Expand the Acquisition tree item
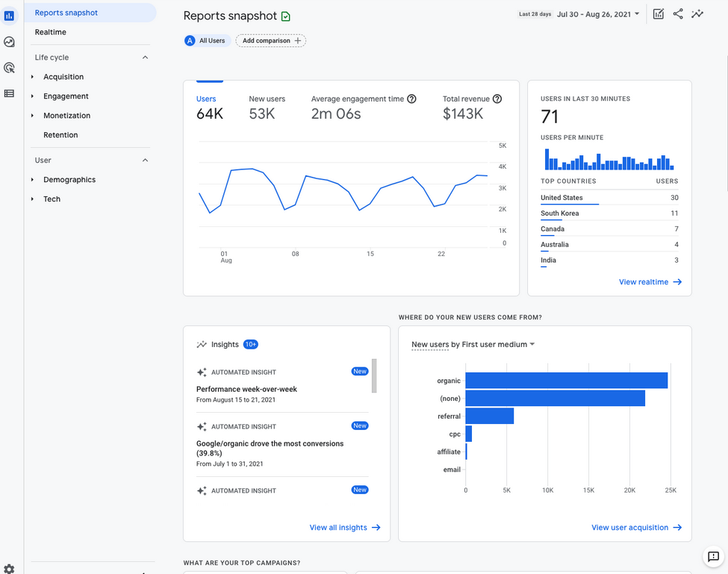Viewport: 728px width, 574px height. 33,77
